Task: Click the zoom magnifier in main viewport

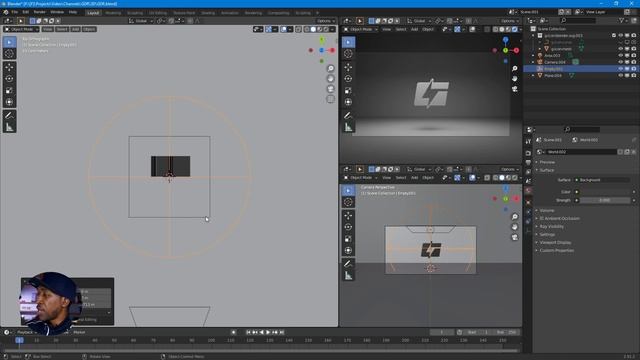Action: pos(331,69)
